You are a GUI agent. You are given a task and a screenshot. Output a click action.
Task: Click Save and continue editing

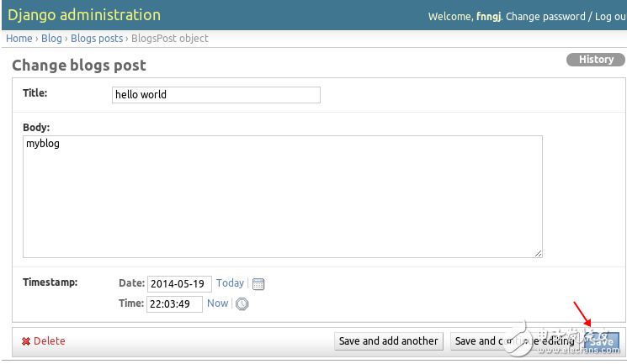tap(514, 341)
